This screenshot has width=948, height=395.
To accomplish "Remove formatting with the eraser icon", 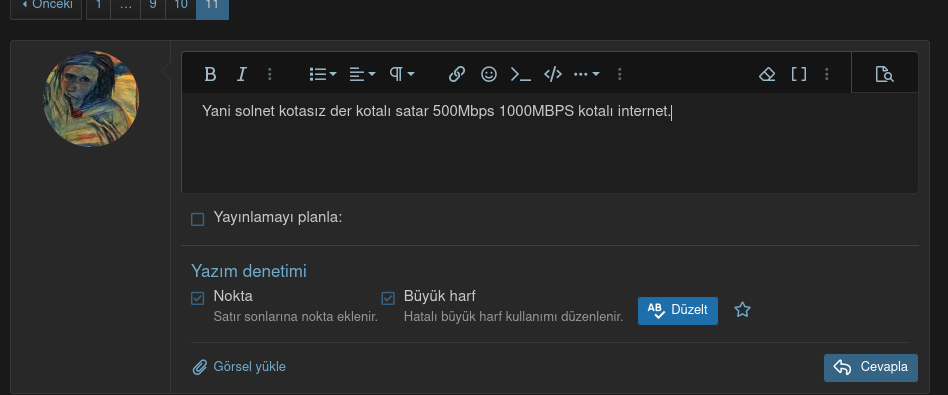I will (767, 74).
